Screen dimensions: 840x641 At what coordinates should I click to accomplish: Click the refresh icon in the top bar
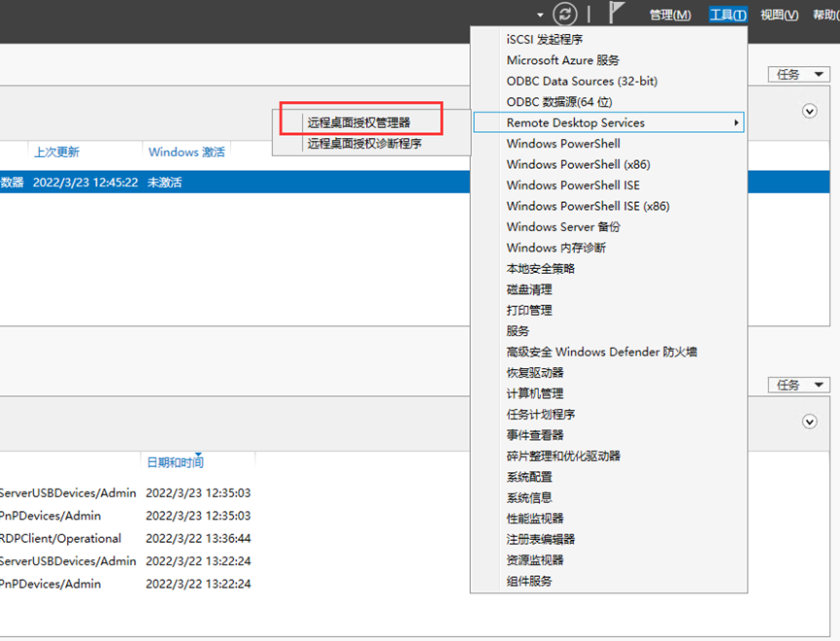coord(565,14)
